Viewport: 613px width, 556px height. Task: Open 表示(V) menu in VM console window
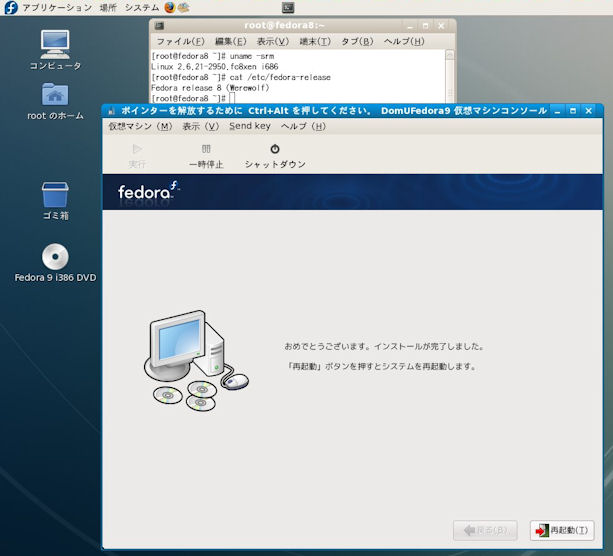click(201, 126)
